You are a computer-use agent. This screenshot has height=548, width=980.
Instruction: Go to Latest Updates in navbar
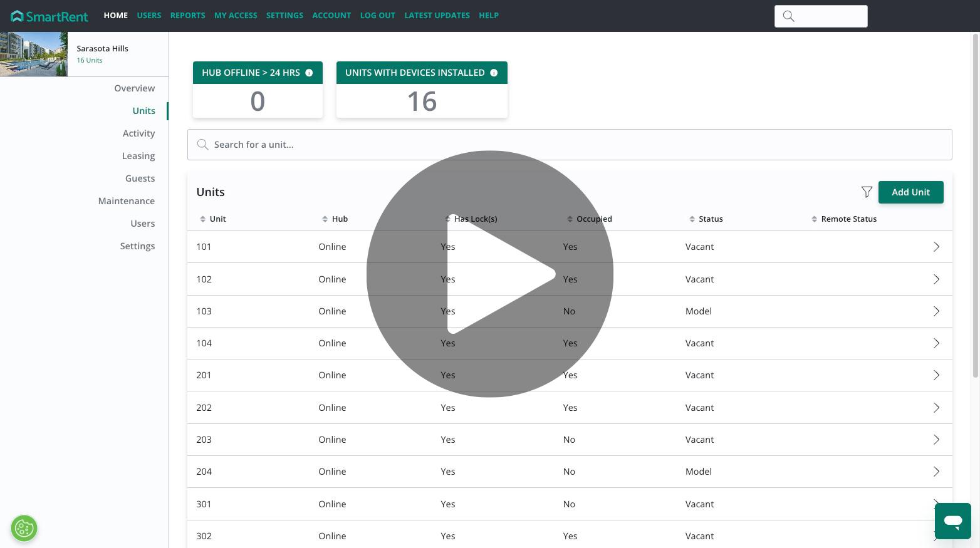click(437, 16)
